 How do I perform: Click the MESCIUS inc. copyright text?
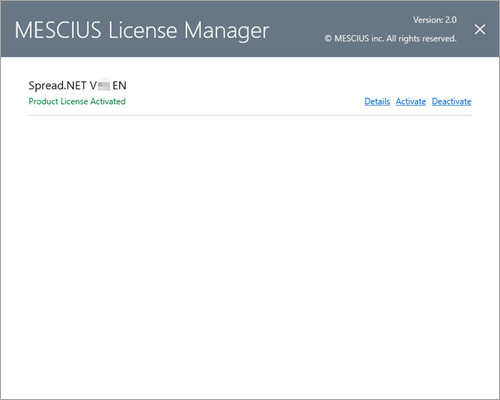390,39
